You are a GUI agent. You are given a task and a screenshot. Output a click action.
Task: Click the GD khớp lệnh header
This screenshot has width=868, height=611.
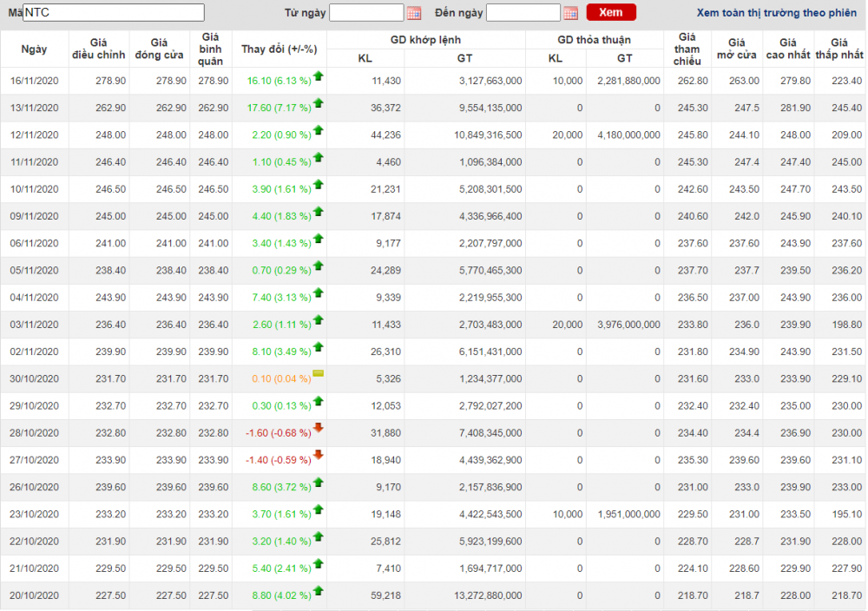[425, 40]
